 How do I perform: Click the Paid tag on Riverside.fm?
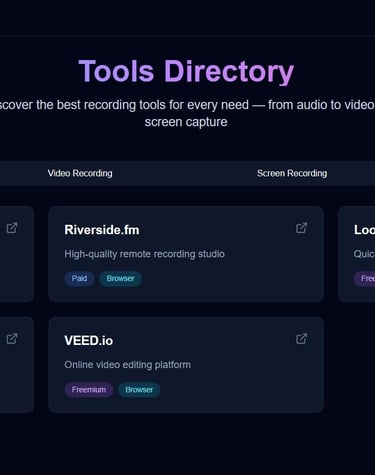point(79,278)
